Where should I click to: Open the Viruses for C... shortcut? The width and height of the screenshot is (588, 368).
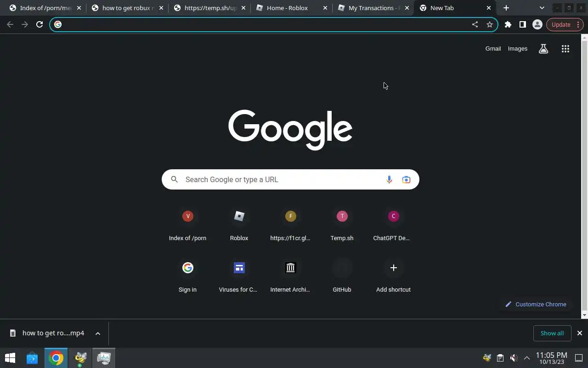239,276
